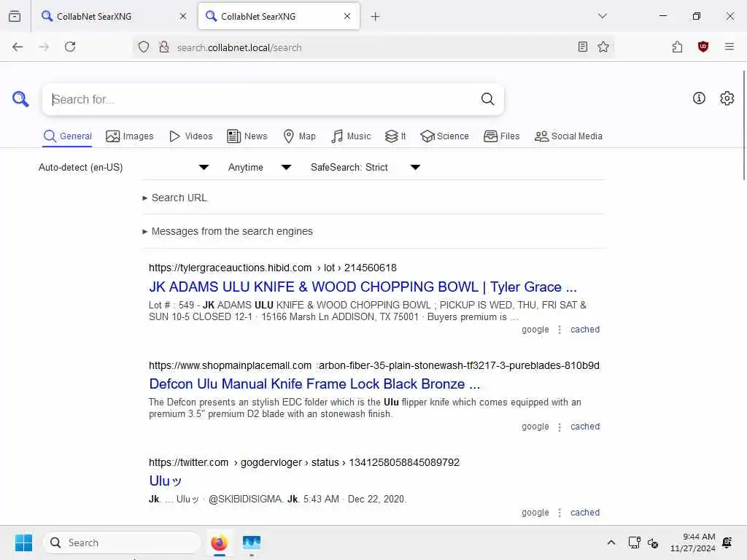Open Firefox from the taskbar

point(219,542)
